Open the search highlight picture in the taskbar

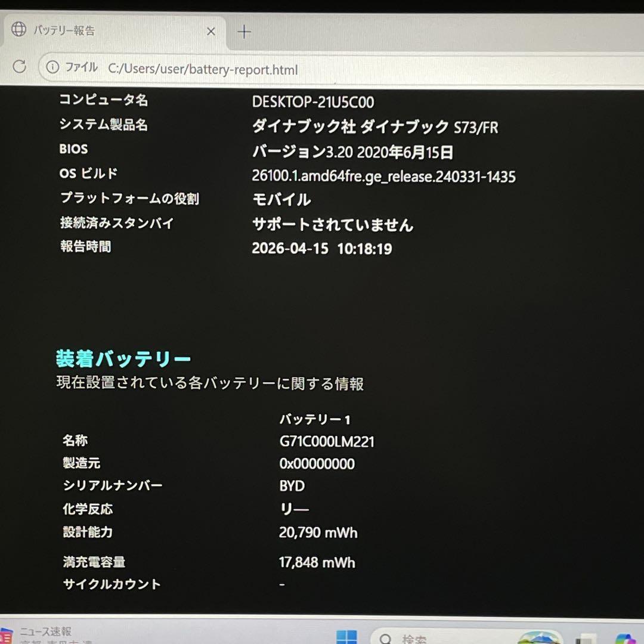point(538,637)
